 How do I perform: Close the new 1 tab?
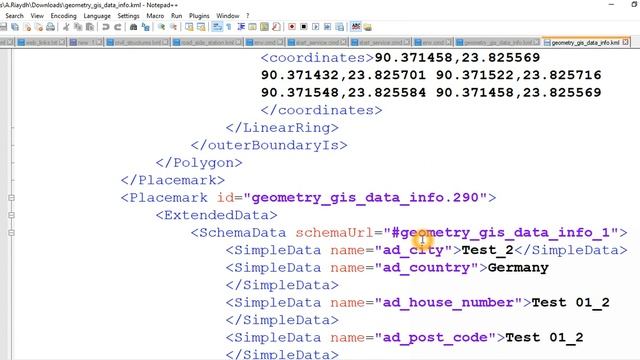(100, 42)
